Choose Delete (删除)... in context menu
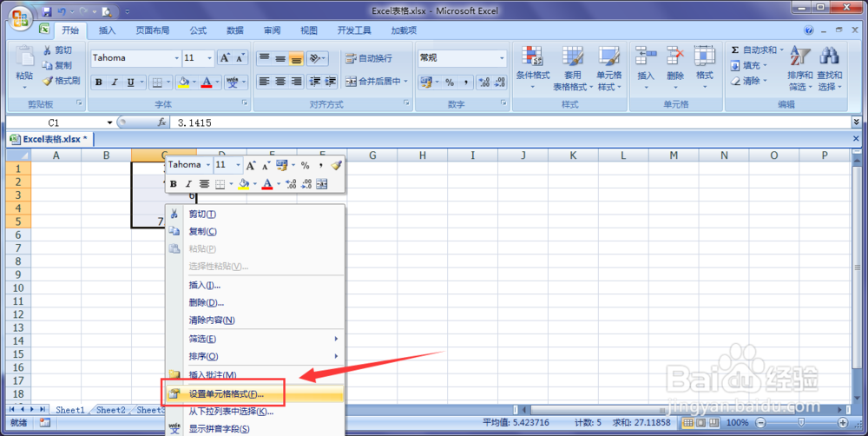 click(255, 303)
